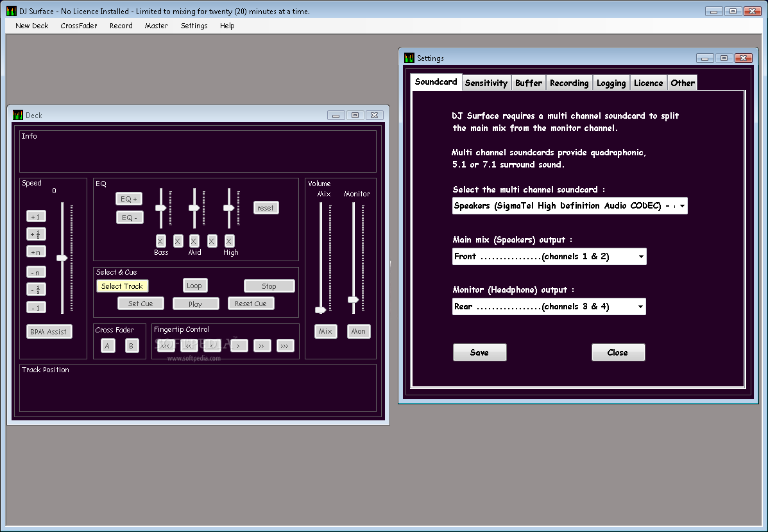Click the double-left rewind fingertip button

[x=189, y=346]
